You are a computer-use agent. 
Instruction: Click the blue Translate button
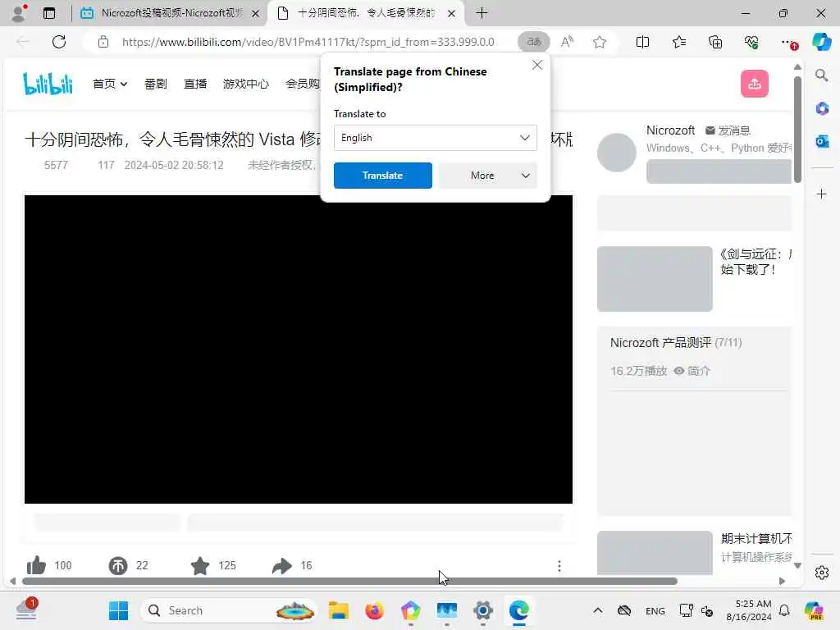[x=382, y=176]
